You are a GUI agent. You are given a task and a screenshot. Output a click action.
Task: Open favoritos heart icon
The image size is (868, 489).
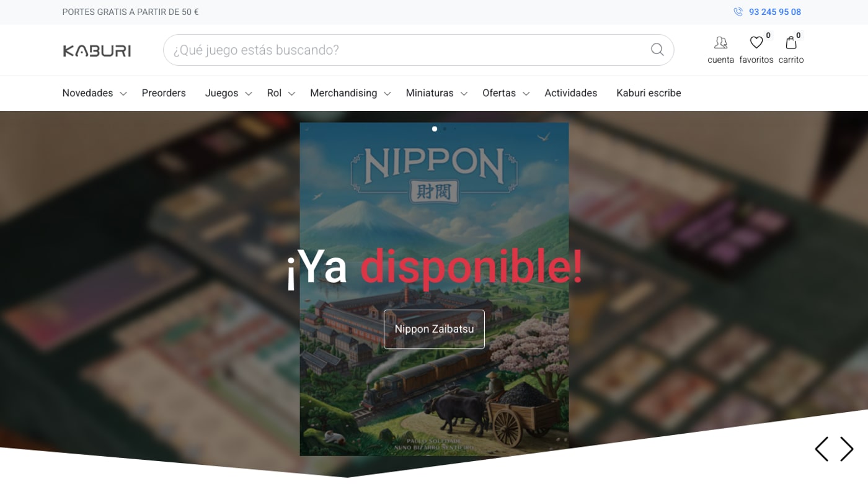(x=756, y=42)
